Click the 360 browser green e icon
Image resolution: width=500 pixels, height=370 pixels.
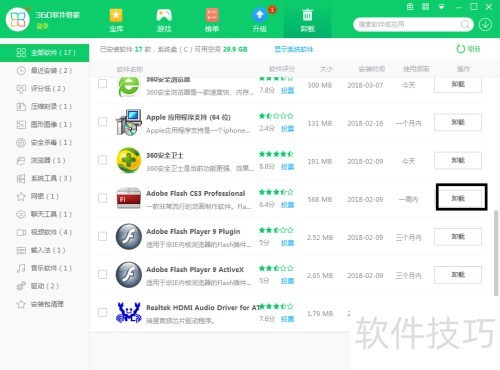(129, 86)
